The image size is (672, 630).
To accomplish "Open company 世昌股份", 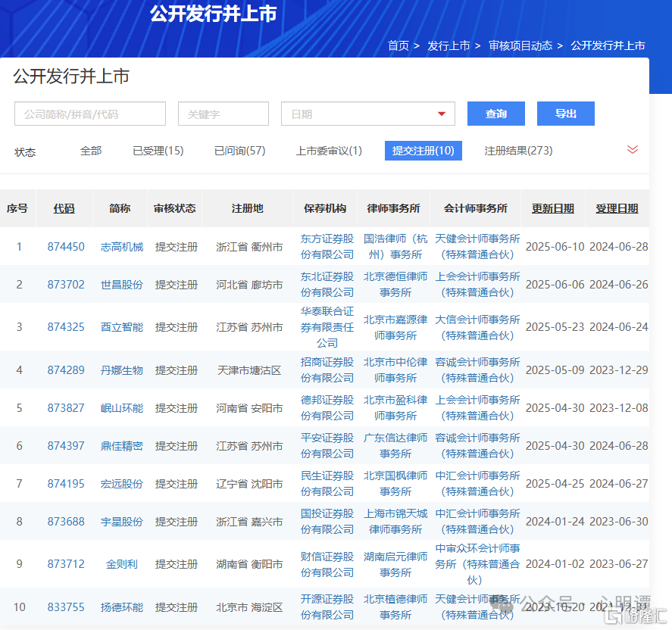I will [x=122, y=285].
